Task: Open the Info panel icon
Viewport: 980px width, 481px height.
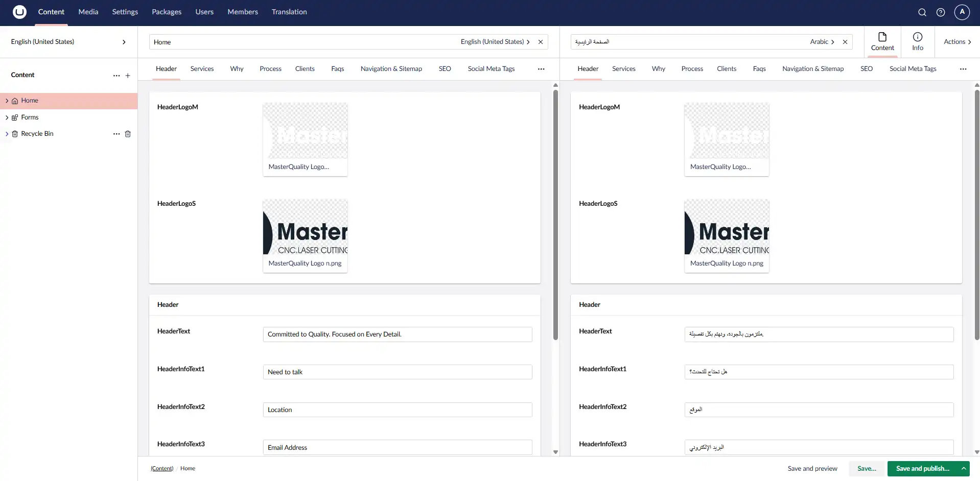Action: [x=918, y=42]
